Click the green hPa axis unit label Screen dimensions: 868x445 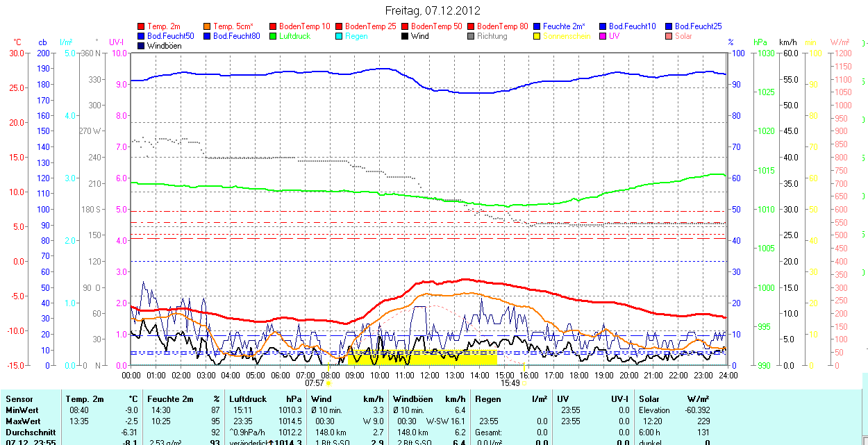[760, 42]
